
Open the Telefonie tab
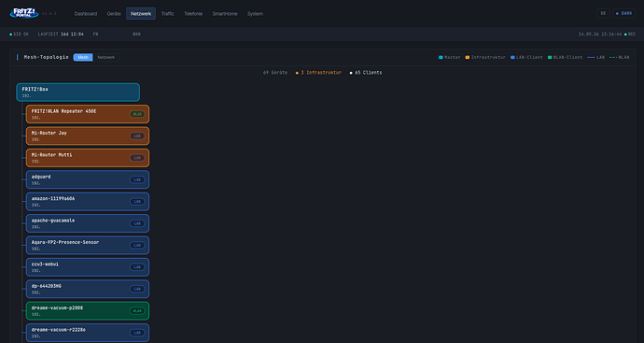(x=193, y=14)
